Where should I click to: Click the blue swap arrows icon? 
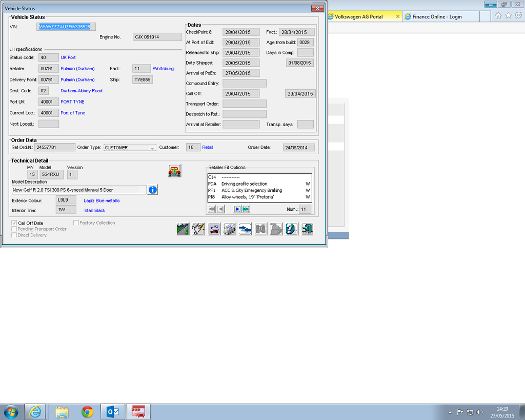245,229
